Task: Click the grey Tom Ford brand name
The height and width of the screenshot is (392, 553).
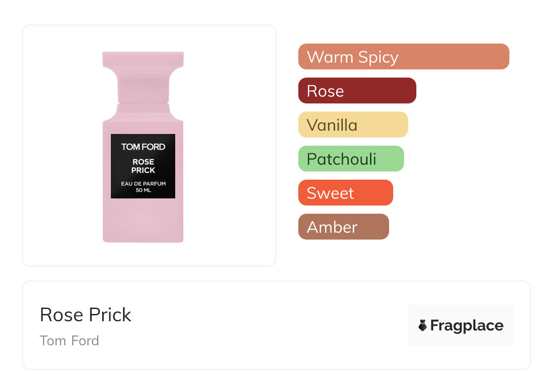Action: 69,340
